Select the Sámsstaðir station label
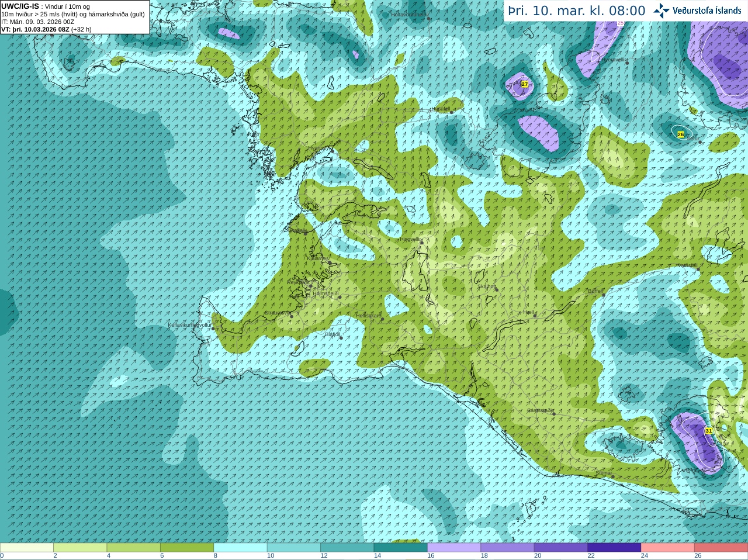Viewport: 748px width, 560px height. coord(540,410)
